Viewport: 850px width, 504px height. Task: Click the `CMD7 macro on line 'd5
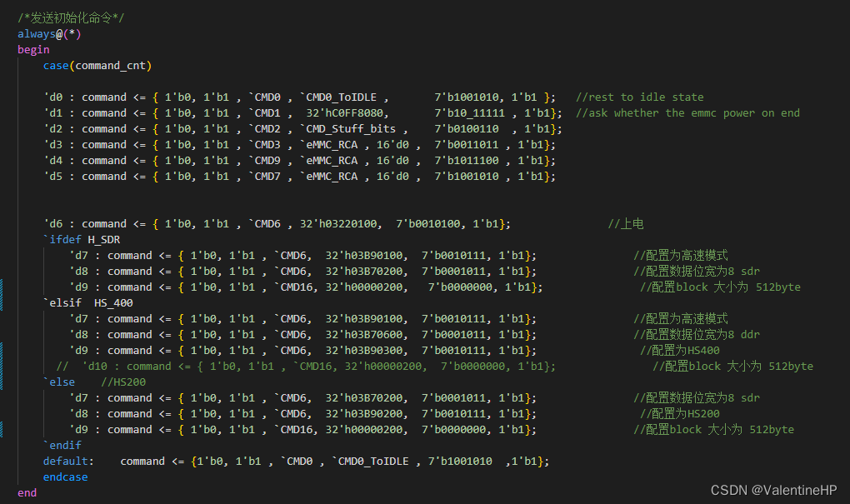click(x=264, y=177)
